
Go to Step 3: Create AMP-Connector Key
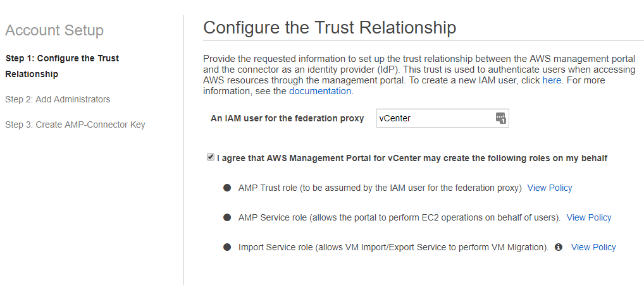pyautogui.click(x=75, y=124)
